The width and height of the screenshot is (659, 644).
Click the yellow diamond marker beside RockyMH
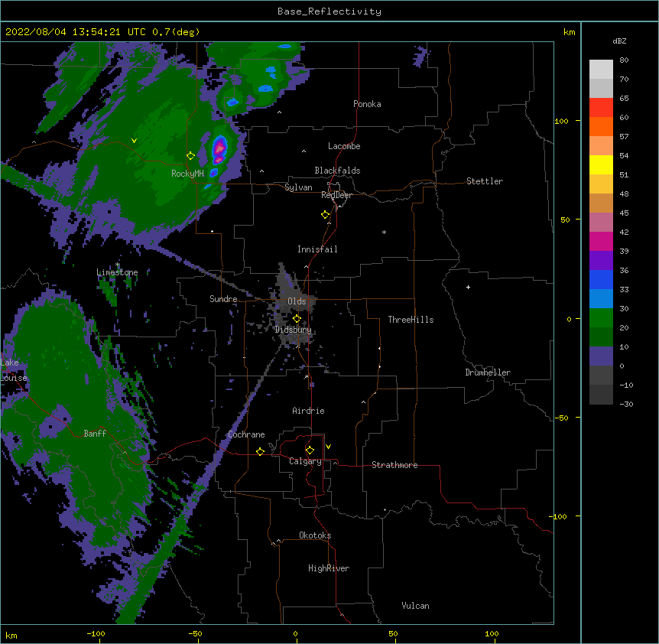coord(190,156)
